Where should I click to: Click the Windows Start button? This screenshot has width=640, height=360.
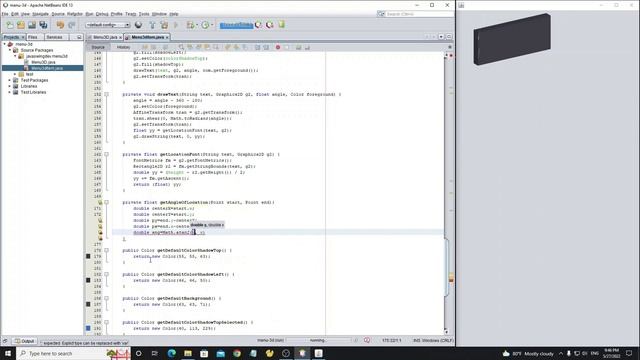pos(8,353)
